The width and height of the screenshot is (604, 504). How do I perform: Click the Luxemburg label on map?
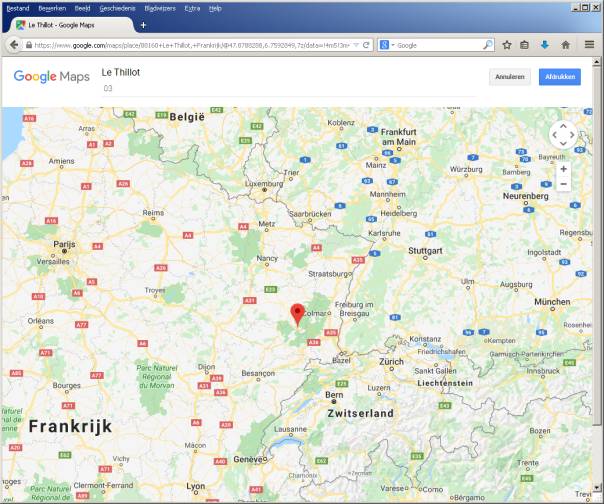264,183
